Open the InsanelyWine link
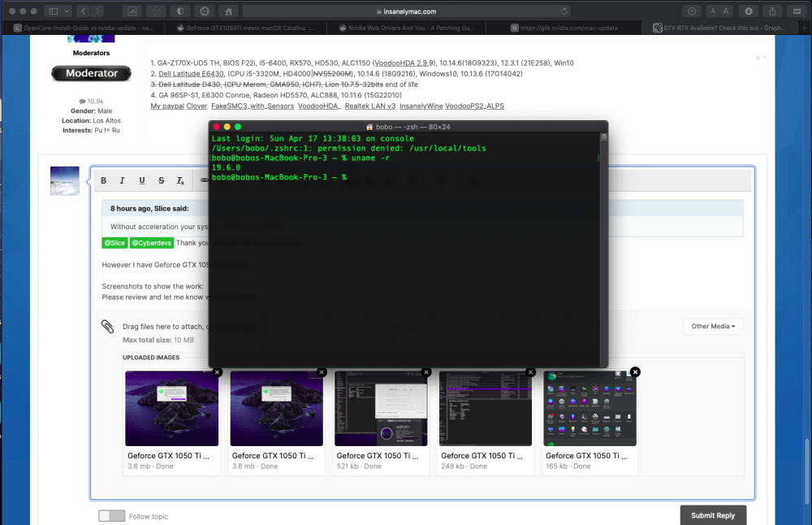 (x=421, y=106)
